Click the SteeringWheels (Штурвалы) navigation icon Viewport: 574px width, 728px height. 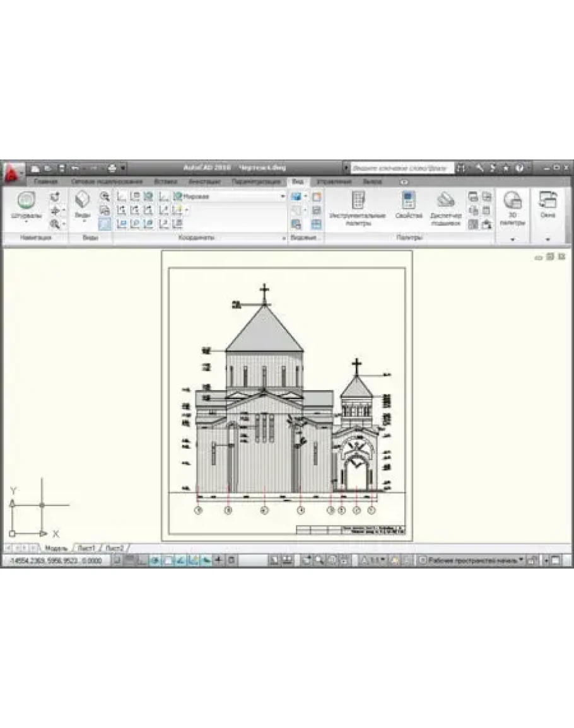(x=26, y=202)
